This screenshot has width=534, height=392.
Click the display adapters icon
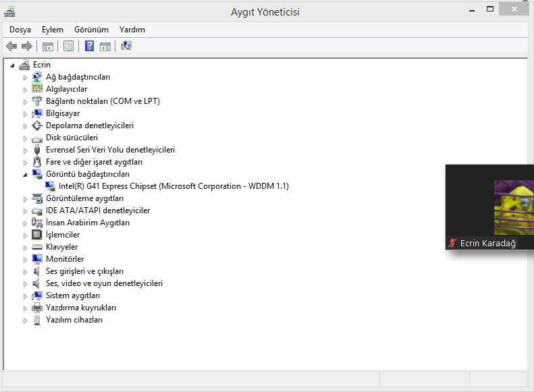(x=36, y=174)
